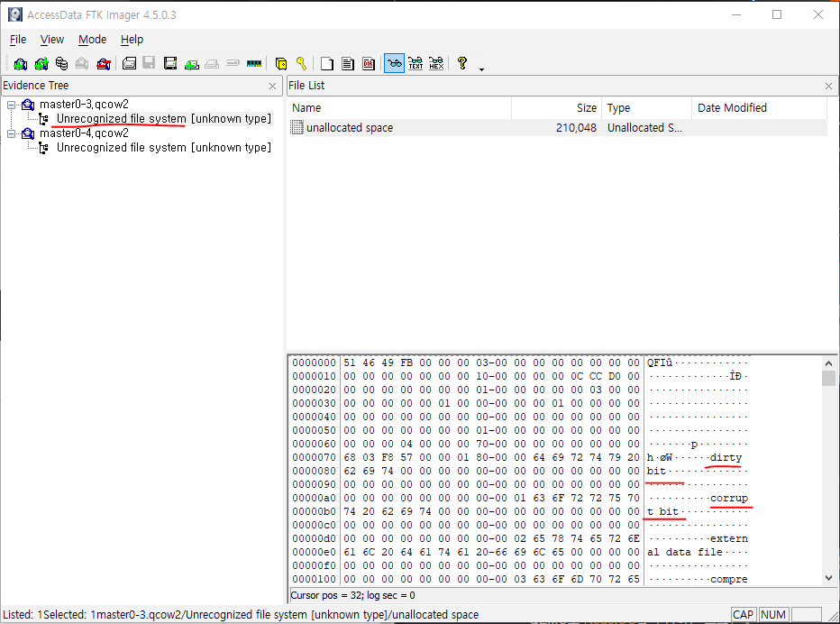Click the NUM indicator in the status bar
Image resolution: width=840 pixels, height=624 pixels.
[773, 614]
